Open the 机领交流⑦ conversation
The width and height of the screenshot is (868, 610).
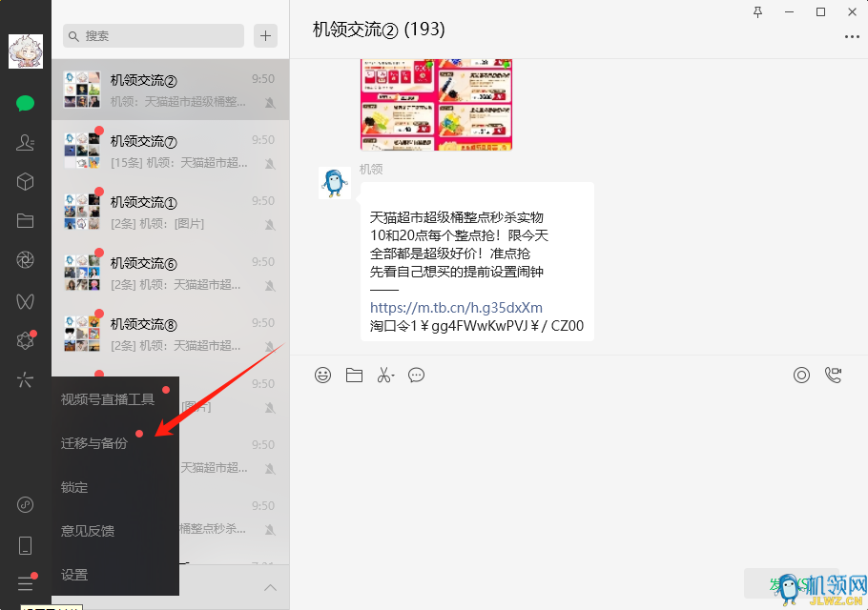coord(171,151)
